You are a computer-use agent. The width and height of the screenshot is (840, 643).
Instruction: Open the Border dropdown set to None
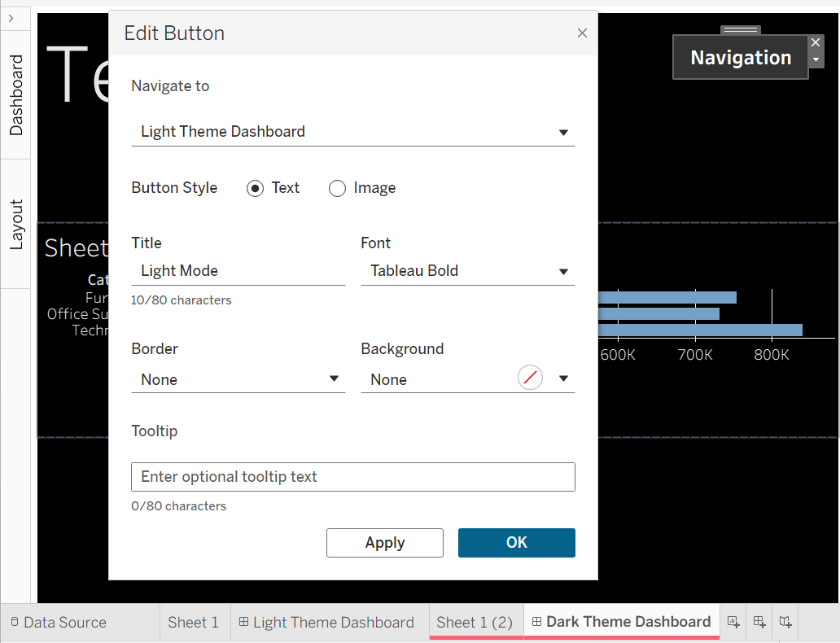(238, 379)
